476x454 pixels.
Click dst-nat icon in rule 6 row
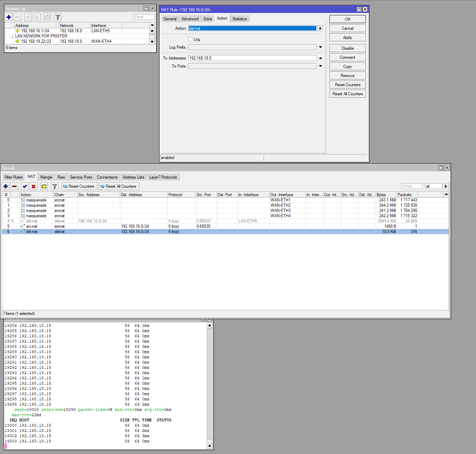click(23, 232)
